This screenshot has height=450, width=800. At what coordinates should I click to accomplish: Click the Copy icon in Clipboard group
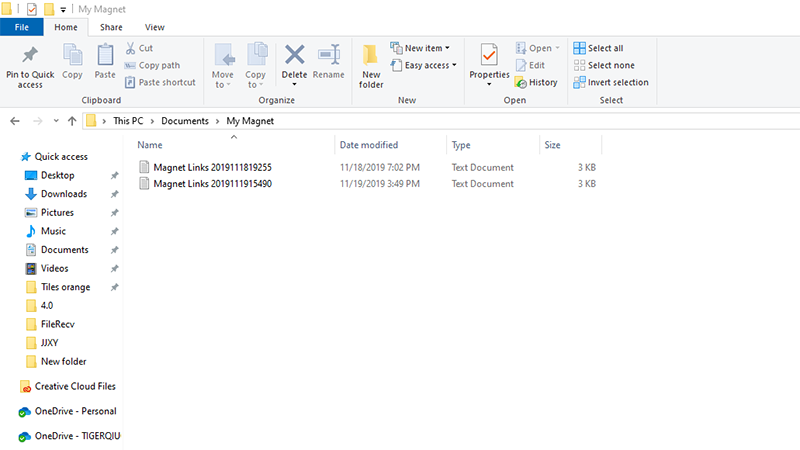coord(72,58)
